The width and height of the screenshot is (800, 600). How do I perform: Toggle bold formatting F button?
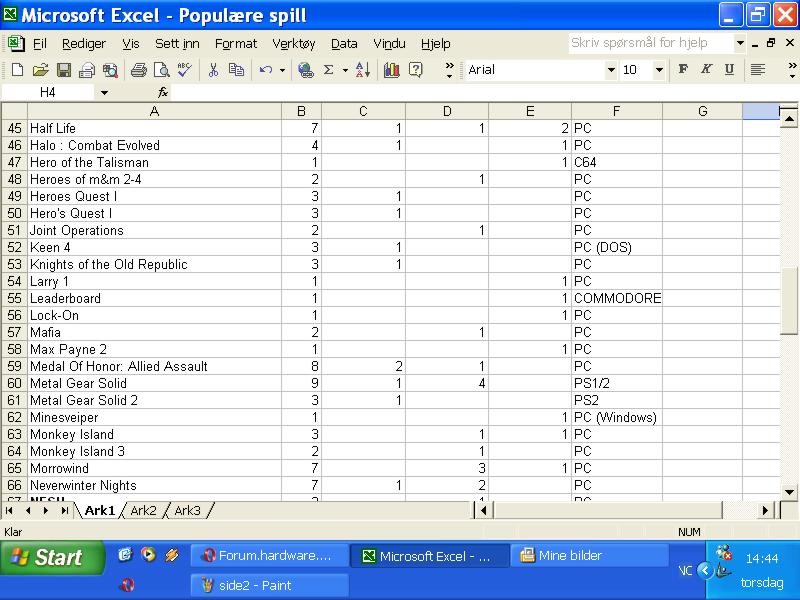(x=683, y=69)
